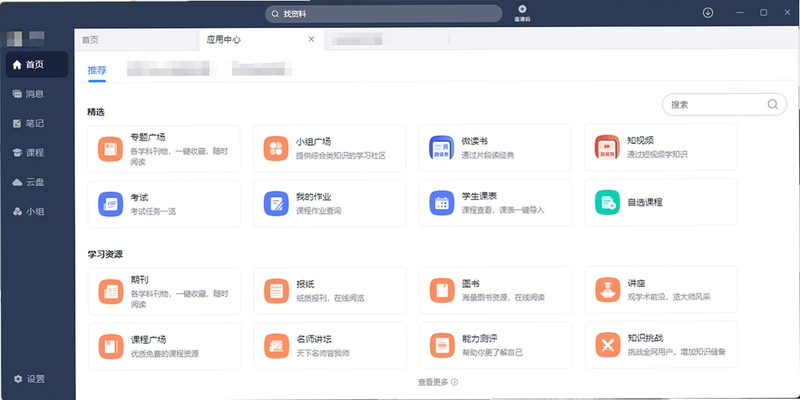Click the text 通过短视频学知识
This screenshot has width=800, height=400.
pos(657,154)
